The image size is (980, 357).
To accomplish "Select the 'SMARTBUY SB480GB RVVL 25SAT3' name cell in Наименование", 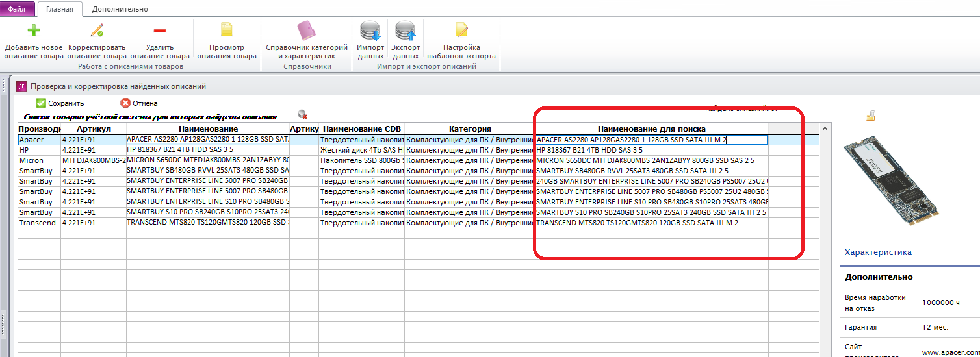I will click(208, 171).
